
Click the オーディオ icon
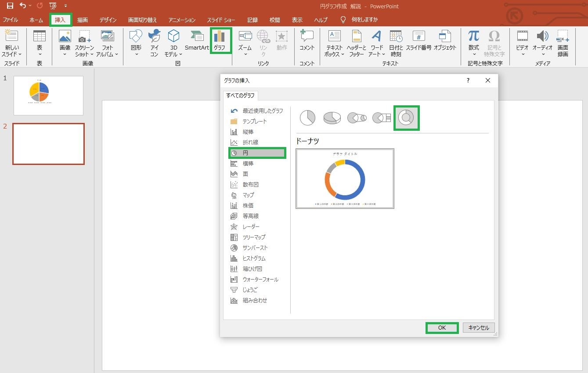point(542,36)
